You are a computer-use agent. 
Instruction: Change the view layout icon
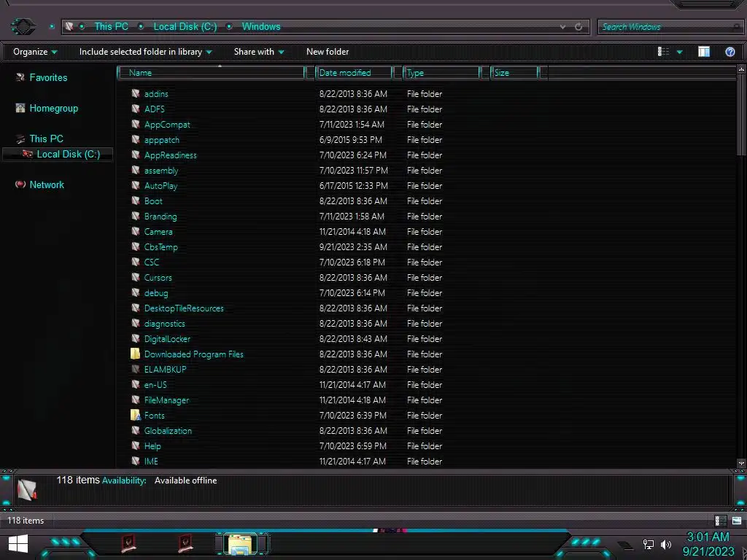tap(663, 52)
